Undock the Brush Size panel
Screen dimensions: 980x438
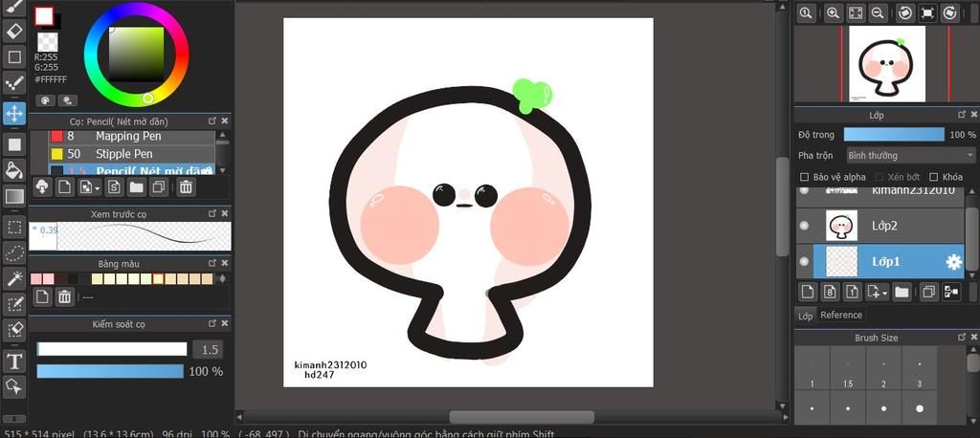(962, 338)
